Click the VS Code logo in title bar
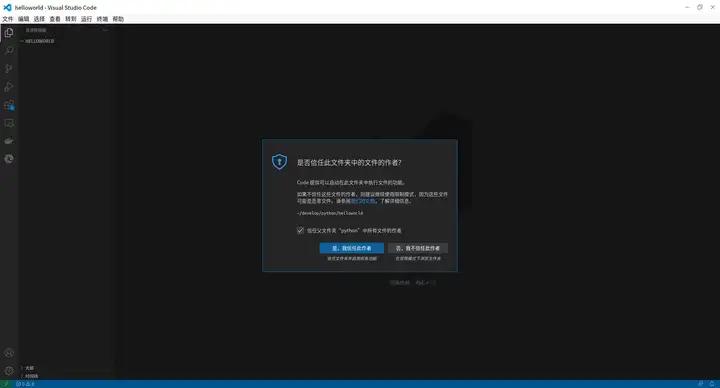Screen dimensions: 720x388 [x=7, y=7]
